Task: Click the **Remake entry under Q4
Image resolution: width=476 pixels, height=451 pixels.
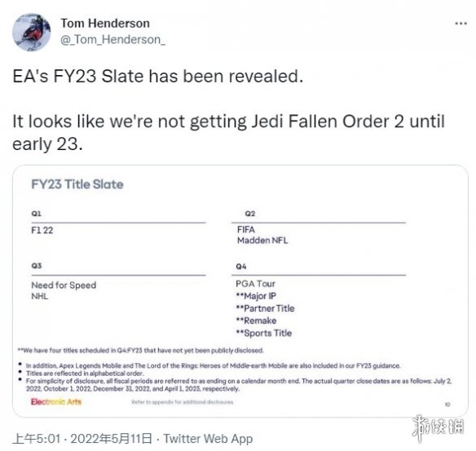Action: pyautogui.click(x=256, y=321)
